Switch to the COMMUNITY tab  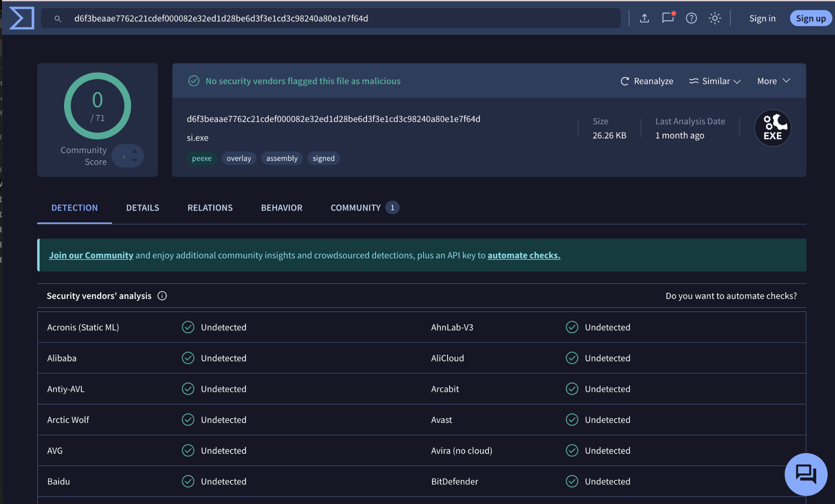click(x=364, y=208)
